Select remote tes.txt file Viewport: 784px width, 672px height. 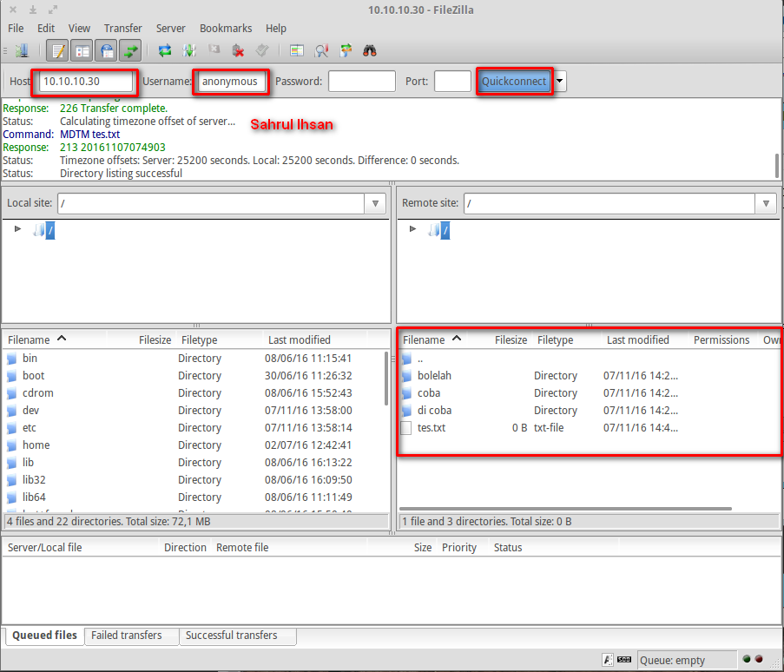pyautogui.click(x=589, y=428)
